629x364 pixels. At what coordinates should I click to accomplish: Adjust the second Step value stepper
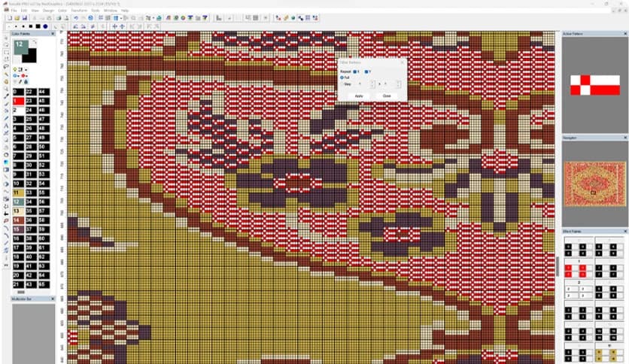(398, 84)
